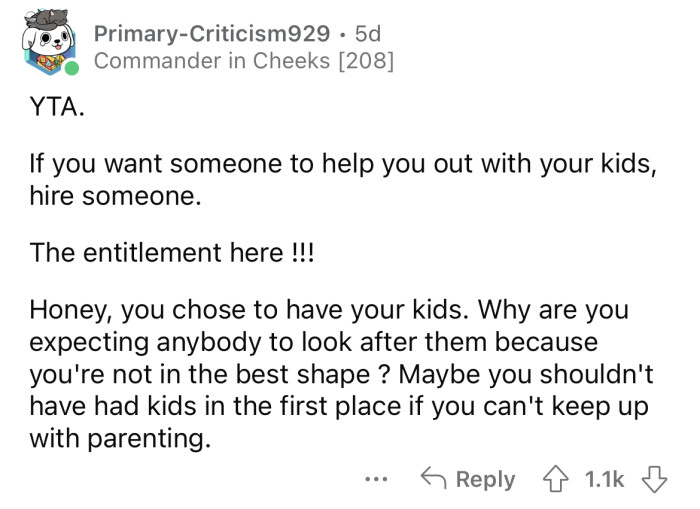
Task: Open the three-dot more options menu
Action: click(x=373, y=479)
